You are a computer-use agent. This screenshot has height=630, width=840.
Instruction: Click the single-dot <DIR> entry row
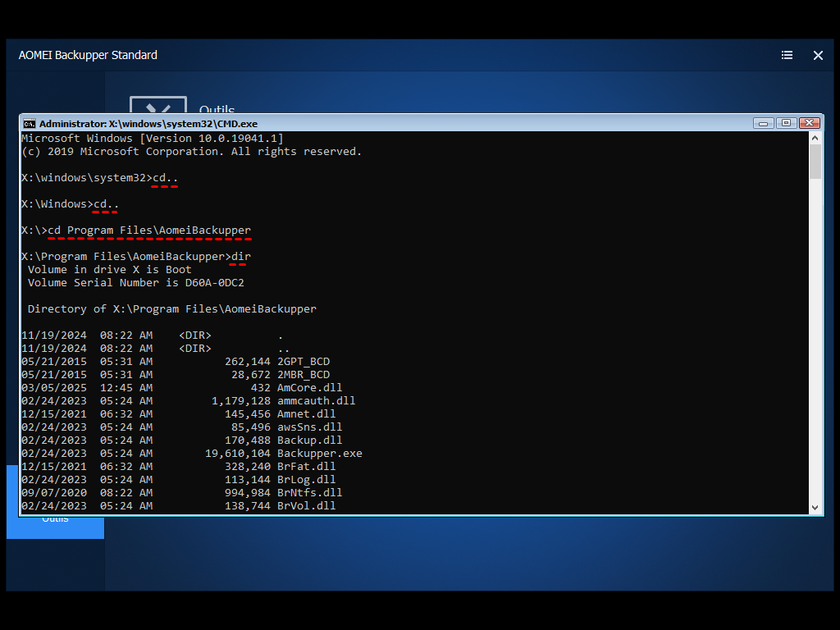click(x=152, y=336)
